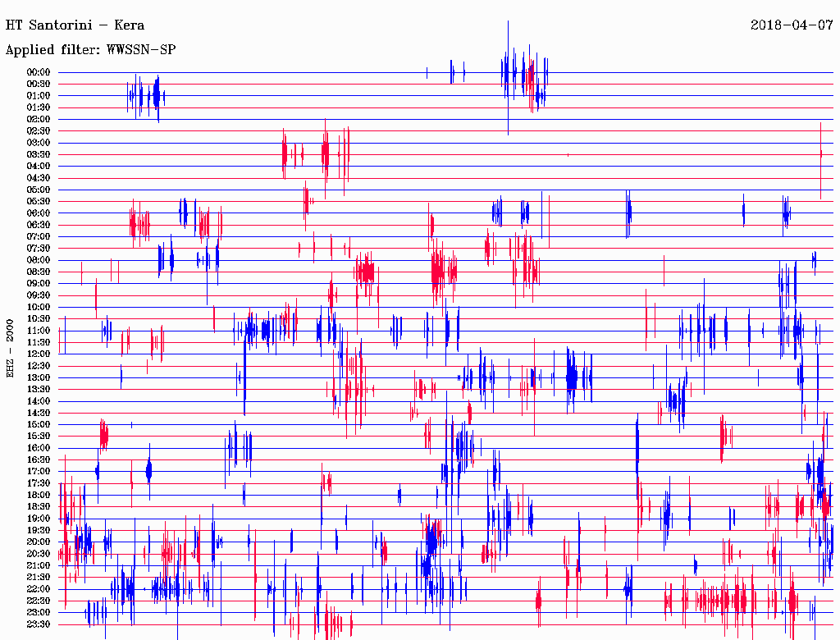The image size is (840, 640).
Task: Click the station title HT Santorini – Kera
Action: (x=75, y=25)
